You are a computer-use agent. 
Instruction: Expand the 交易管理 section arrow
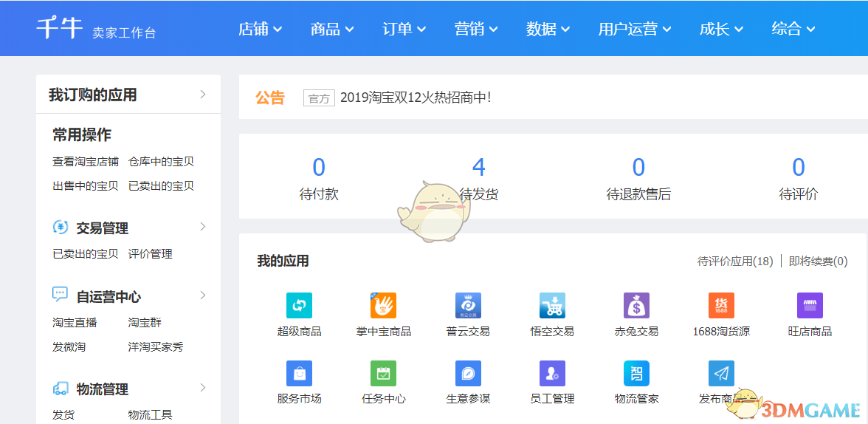(202, 227)
